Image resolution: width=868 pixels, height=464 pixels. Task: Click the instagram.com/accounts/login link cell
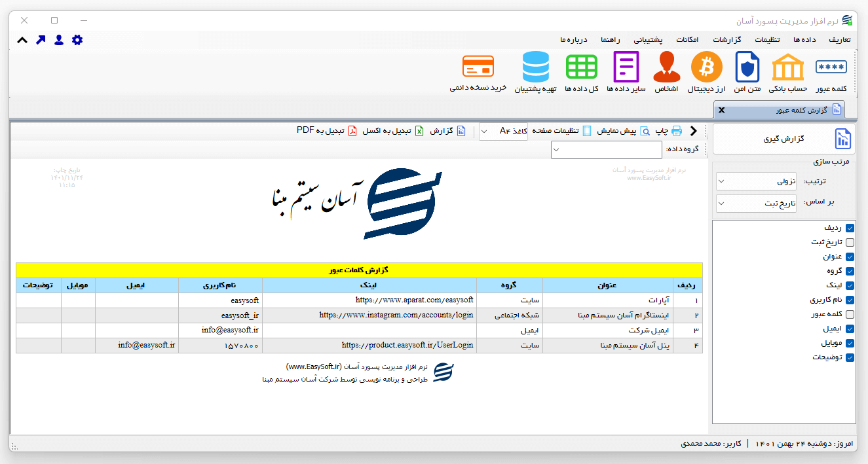(369, 315)
